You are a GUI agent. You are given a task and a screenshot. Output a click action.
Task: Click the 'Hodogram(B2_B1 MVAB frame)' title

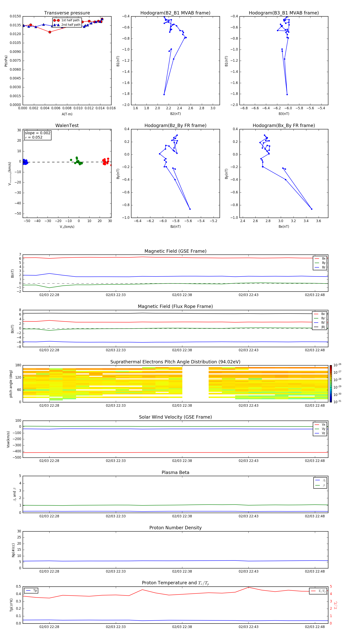pyautogui.click(x=175, y=13)
